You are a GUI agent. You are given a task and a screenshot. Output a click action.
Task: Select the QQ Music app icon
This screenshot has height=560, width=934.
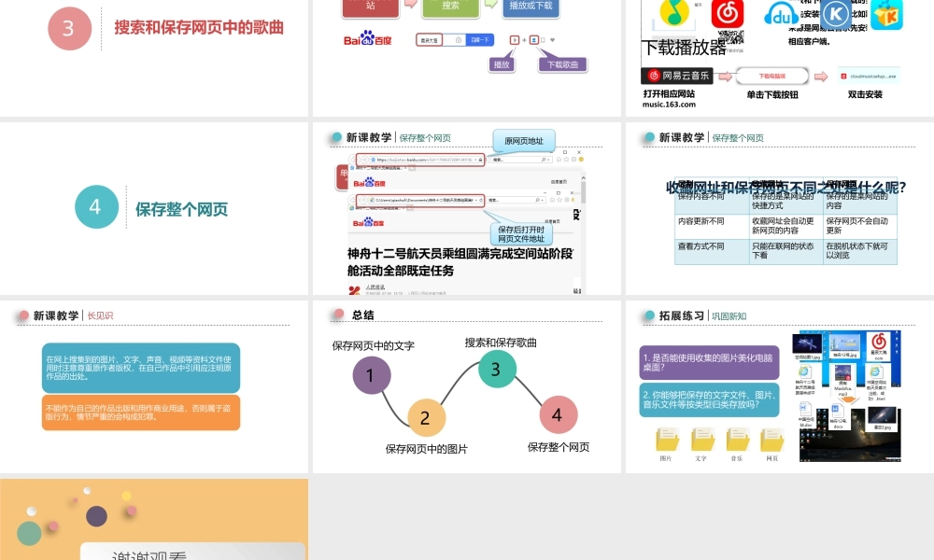coord(674,12)
